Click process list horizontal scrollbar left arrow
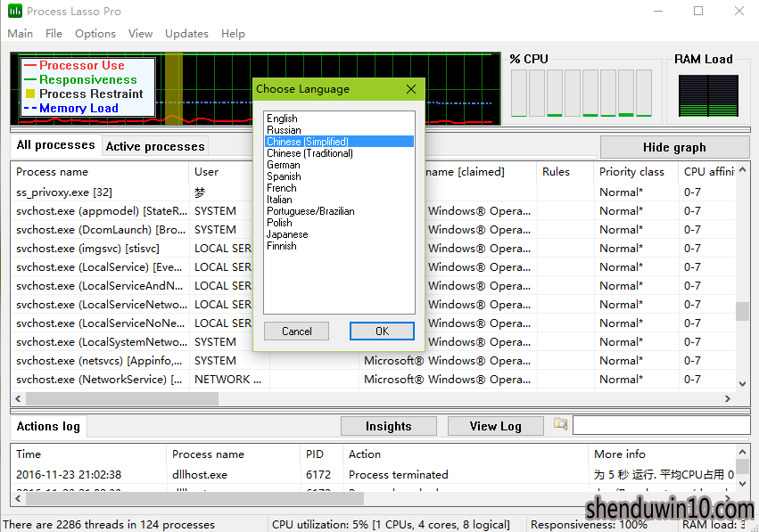Screen dimensions: 759x532 pyautogui.click(x=19, y=398)
